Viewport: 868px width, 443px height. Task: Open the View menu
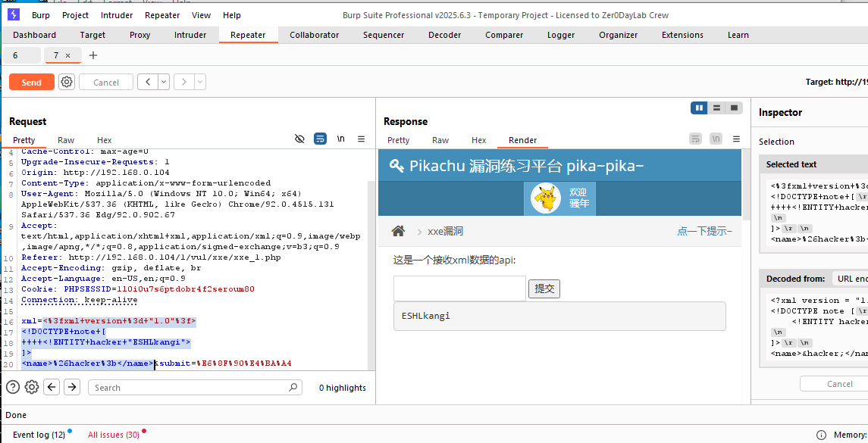[201, 15]
